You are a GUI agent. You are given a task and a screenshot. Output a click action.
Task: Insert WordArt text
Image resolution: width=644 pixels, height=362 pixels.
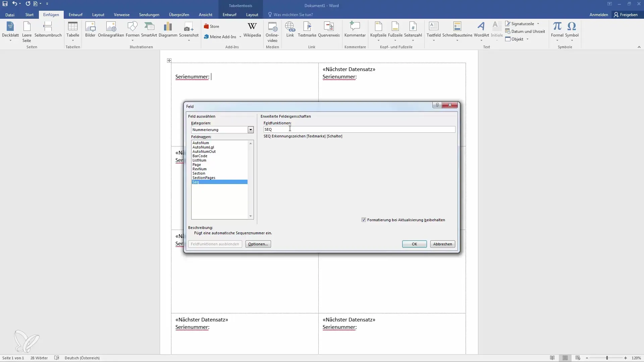point(481,32)
